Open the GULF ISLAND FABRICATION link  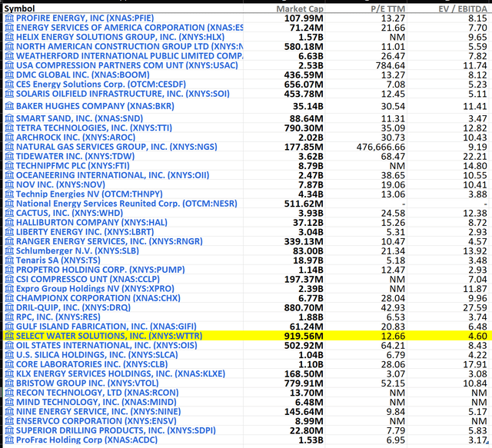coord(106,327)
